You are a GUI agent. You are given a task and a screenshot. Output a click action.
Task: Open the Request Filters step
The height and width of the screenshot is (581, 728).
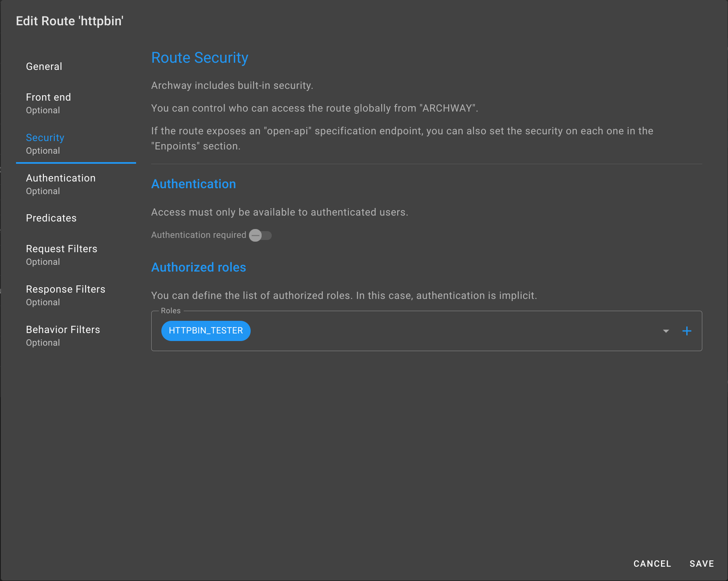point(76,255)
